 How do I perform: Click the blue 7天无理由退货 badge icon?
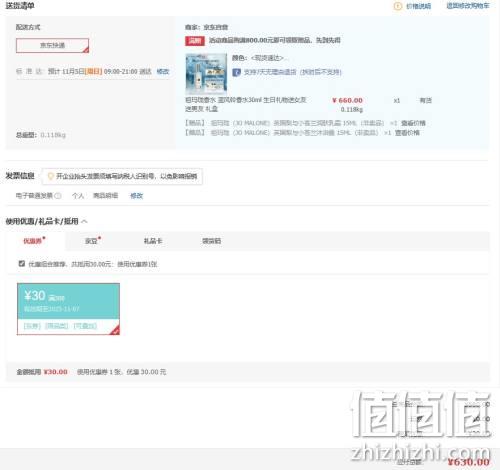236,72
